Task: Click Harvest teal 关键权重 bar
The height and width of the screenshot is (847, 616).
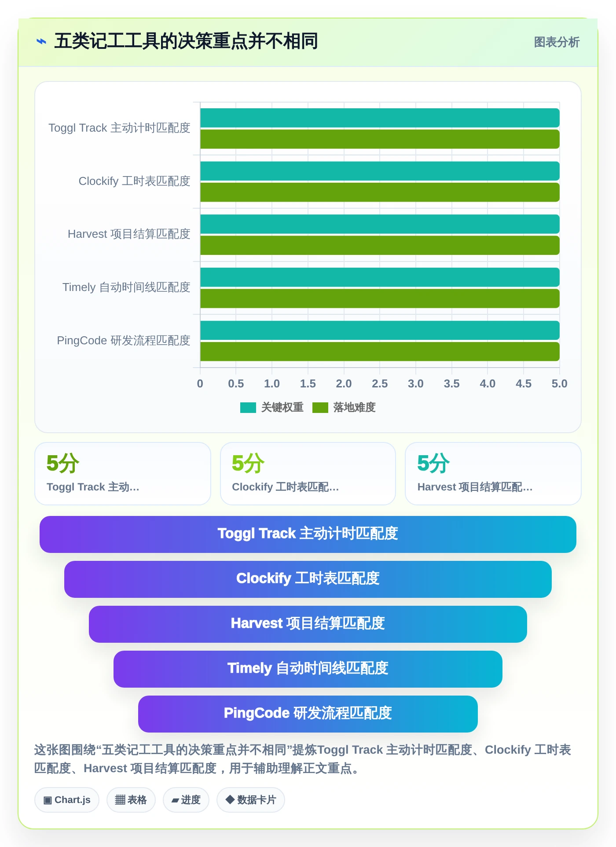Action: (x=380, y=224)
